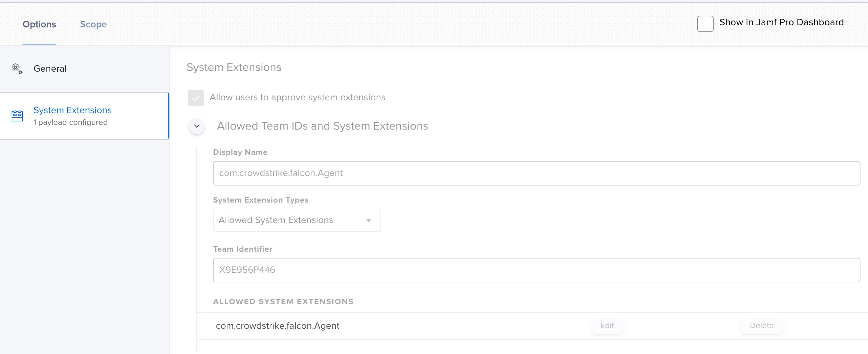Collapse Allowed Team IDs and System Extensions section
This screenshot has width=868, height=354.
click(x=197, y=126)
